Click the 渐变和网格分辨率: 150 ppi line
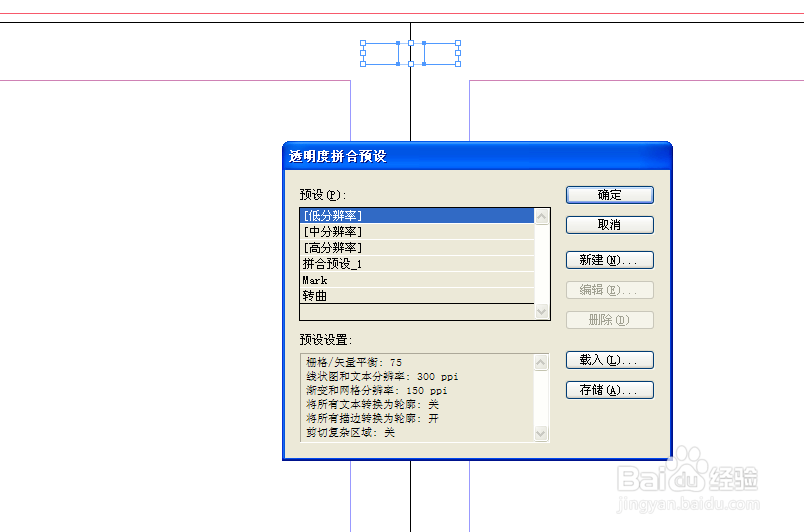Viewport: 804px width, 532px height. (376, 391)
